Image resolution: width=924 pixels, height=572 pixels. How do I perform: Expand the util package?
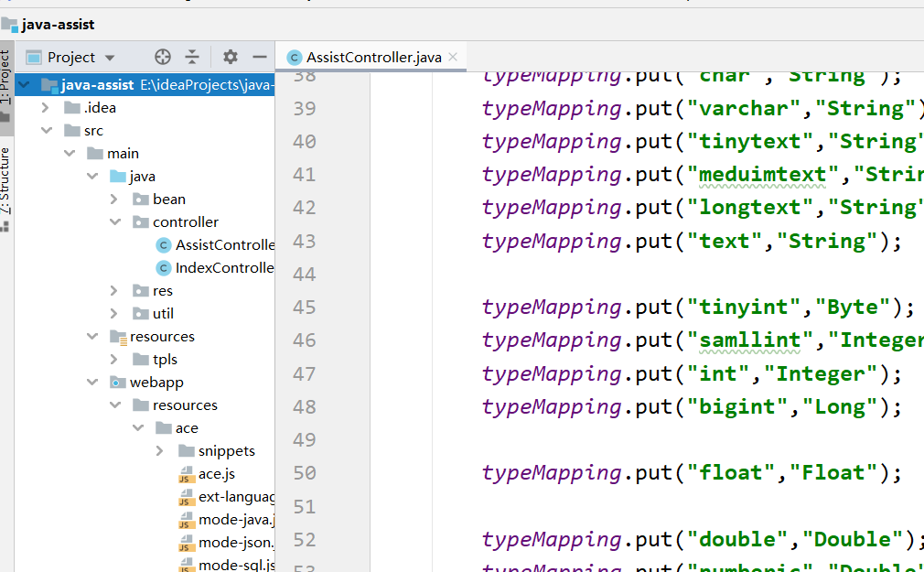[x=113, y=314]
